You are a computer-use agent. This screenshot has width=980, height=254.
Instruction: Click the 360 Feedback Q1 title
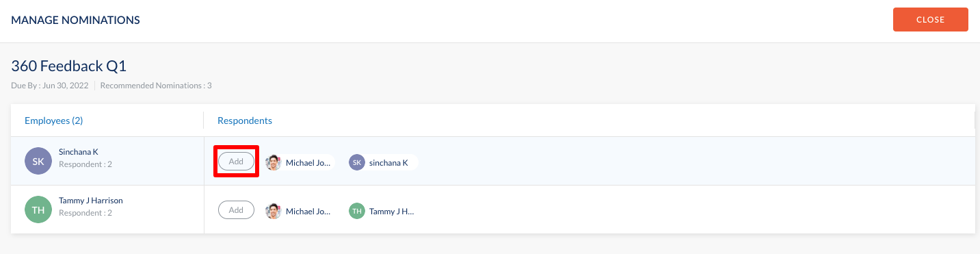point(69,66)
